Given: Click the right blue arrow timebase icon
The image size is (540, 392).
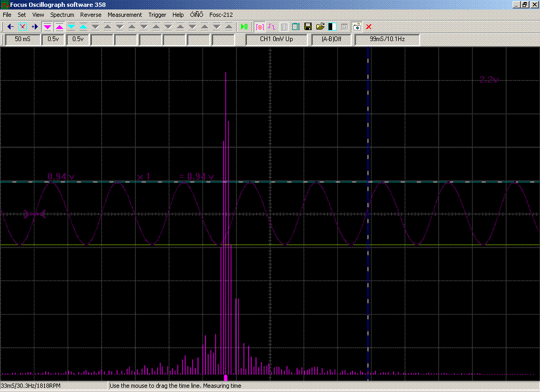Looking at the screenshot, I should tap(34, 26).
